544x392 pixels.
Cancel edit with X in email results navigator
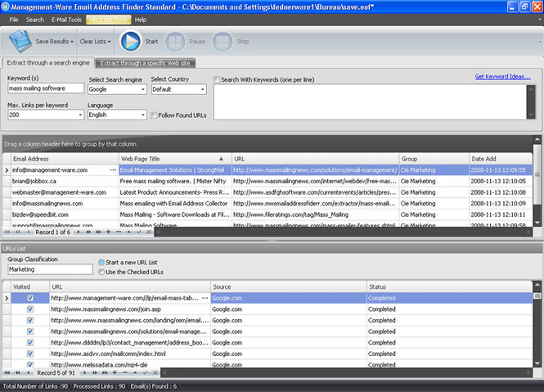[x=149, y=232]
